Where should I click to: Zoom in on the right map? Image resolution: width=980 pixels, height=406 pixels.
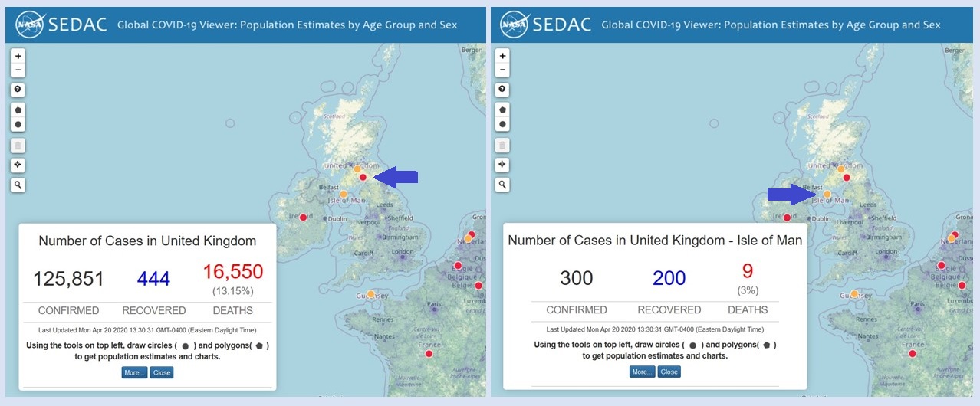coord(502,56)
